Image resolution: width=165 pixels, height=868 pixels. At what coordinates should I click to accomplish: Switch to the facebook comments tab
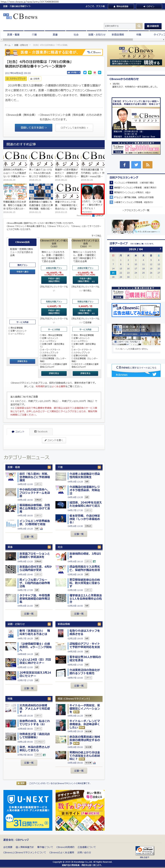tap(41, 432)
